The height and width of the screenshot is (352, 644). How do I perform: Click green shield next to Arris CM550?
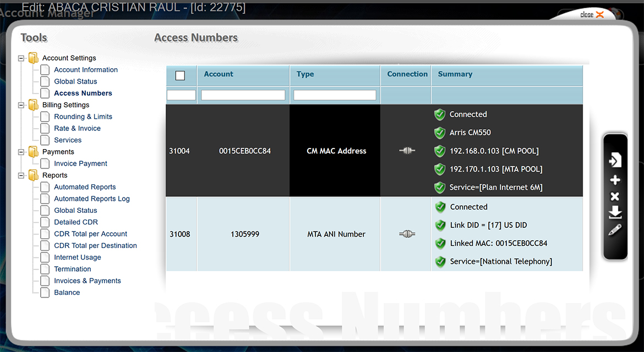coord(439,133)
